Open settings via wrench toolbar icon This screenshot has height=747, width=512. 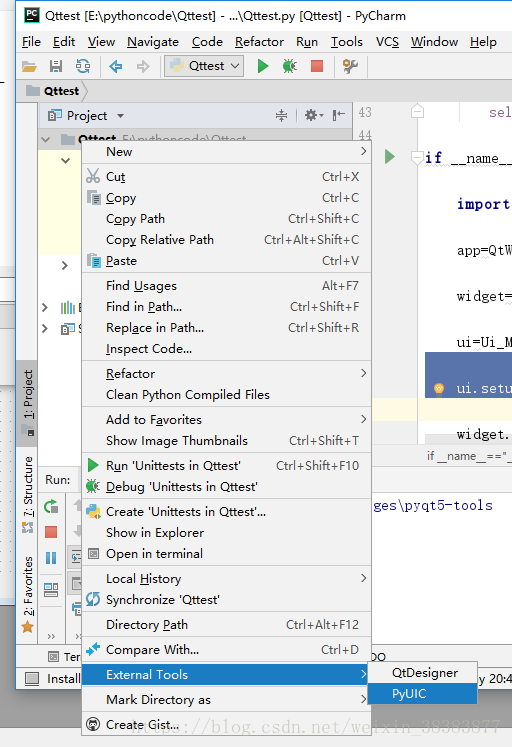coord(350,66)
